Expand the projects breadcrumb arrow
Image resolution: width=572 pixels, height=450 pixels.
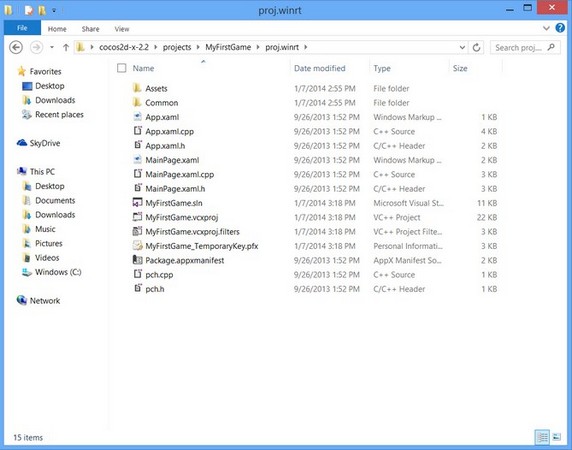[198, 47]
